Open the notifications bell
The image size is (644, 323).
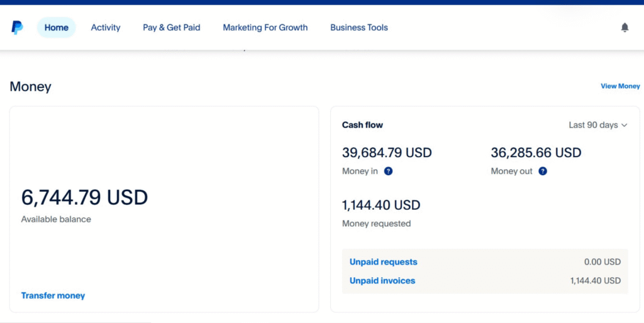pyautogui.click(x=625, y=28)
